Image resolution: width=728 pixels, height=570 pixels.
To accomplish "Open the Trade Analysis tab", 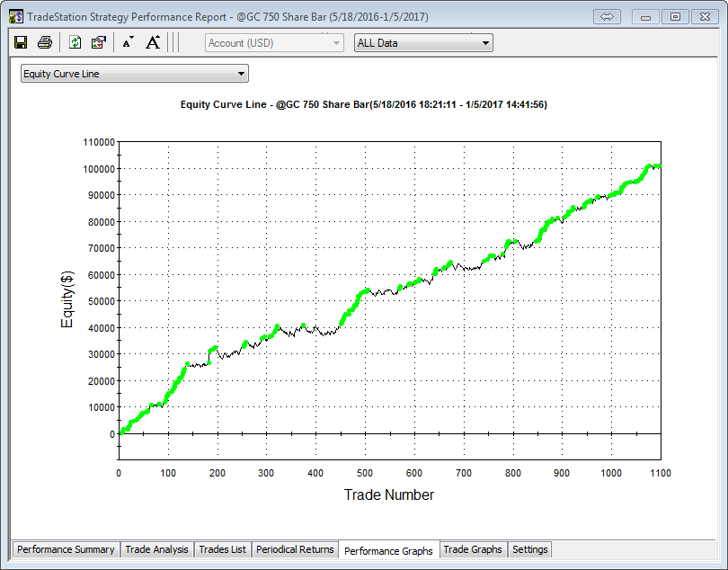I will [157, 549].
